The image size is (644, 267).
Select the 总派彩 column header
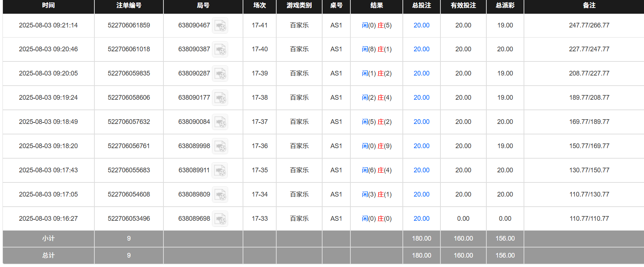pos(505,5)
